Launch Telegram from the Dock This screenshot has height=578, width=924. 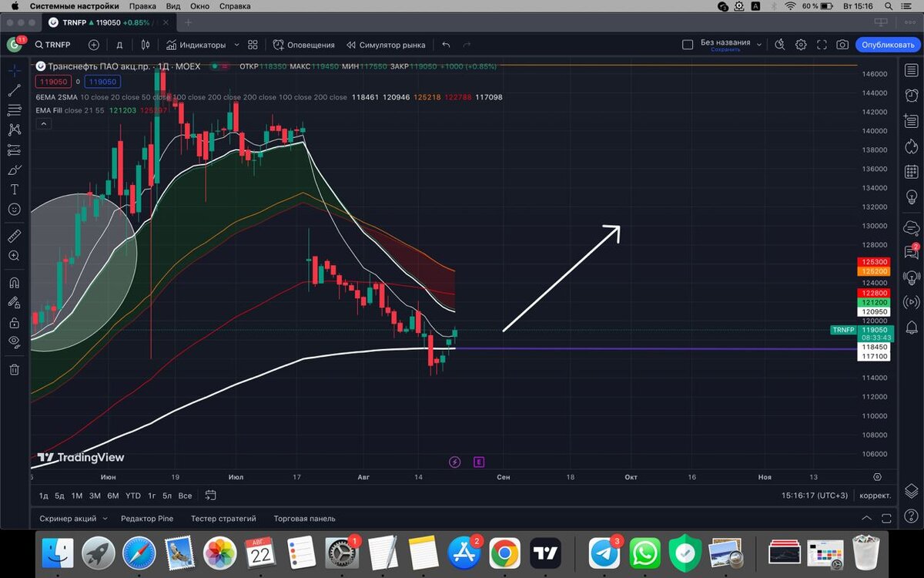coord(604,553)
